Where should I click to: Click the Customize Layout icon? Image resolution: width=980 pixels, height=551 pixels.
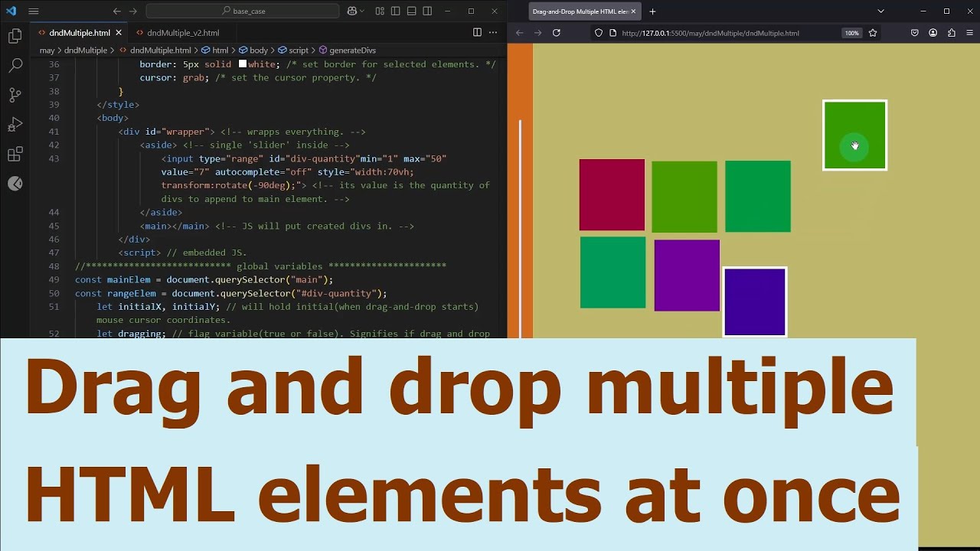[x=380, y=11]
